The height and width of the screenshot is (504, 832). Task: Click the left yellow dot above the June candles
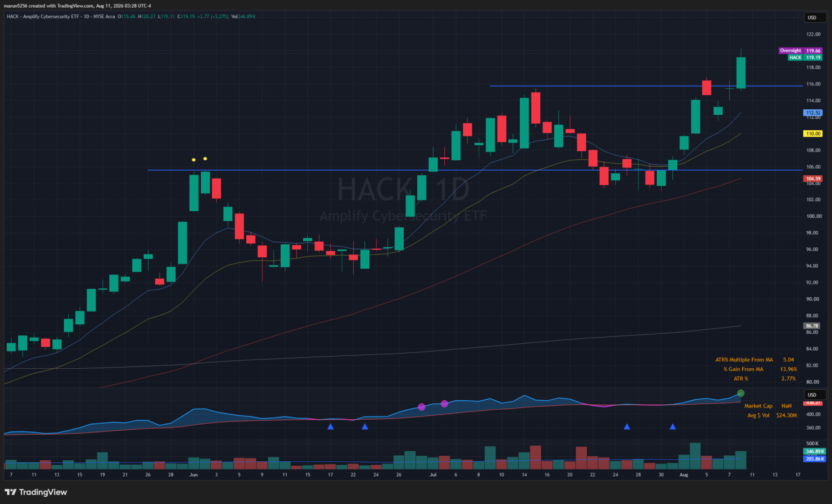pos(194,160)
